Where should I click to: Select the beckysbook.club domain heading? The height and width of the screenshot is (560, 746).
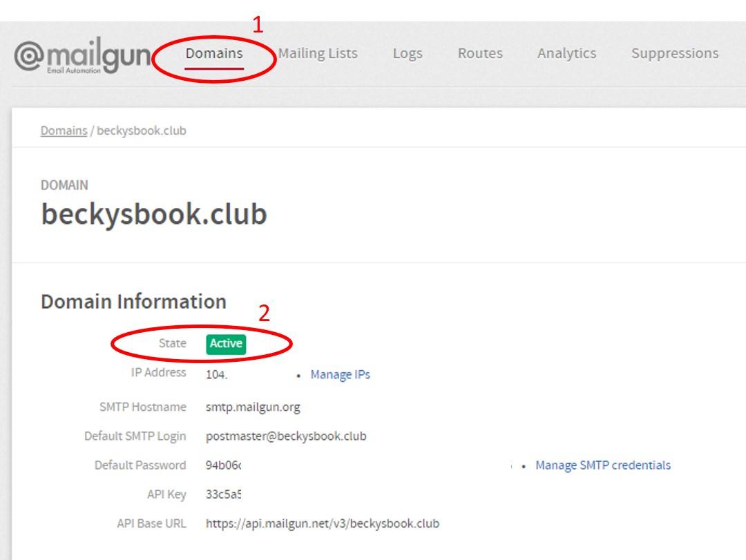pyautogui.click(x=154, y=214)
